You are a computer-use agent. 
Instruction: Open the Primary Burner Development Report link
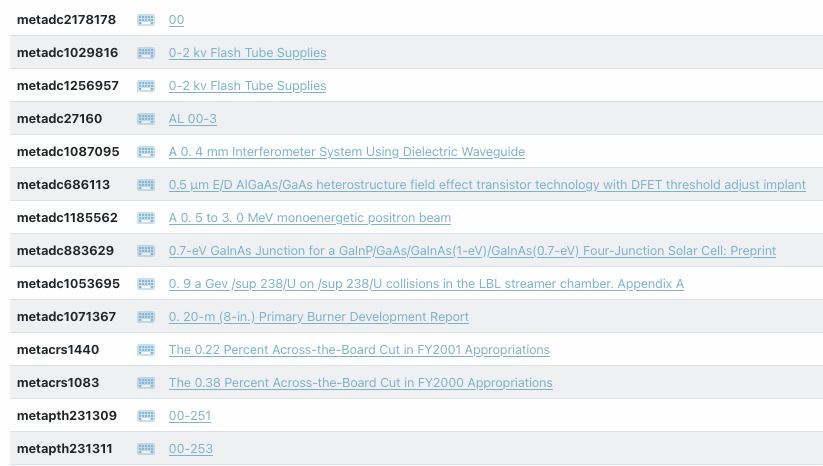tap(319, 317)
